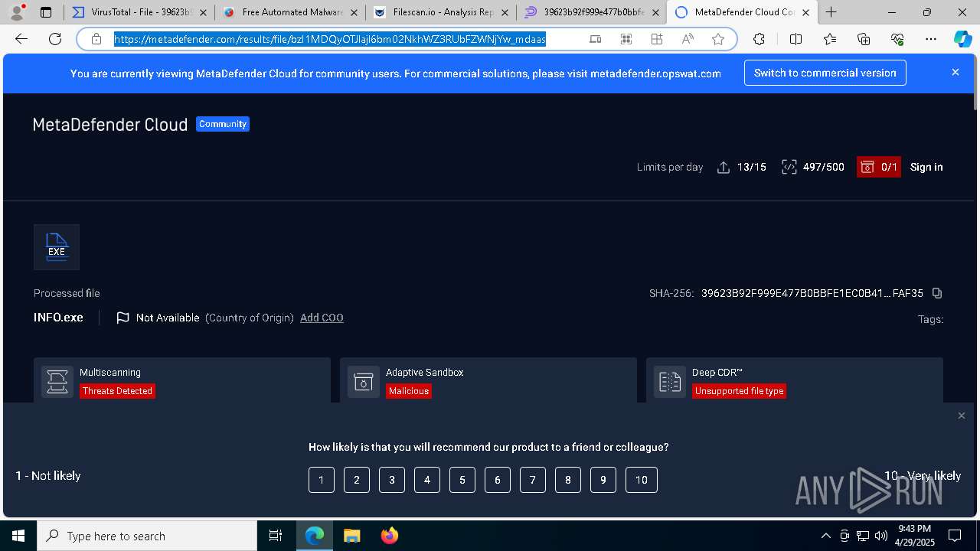
Task: Click the hash lookup limit icon
Action: 789,167
